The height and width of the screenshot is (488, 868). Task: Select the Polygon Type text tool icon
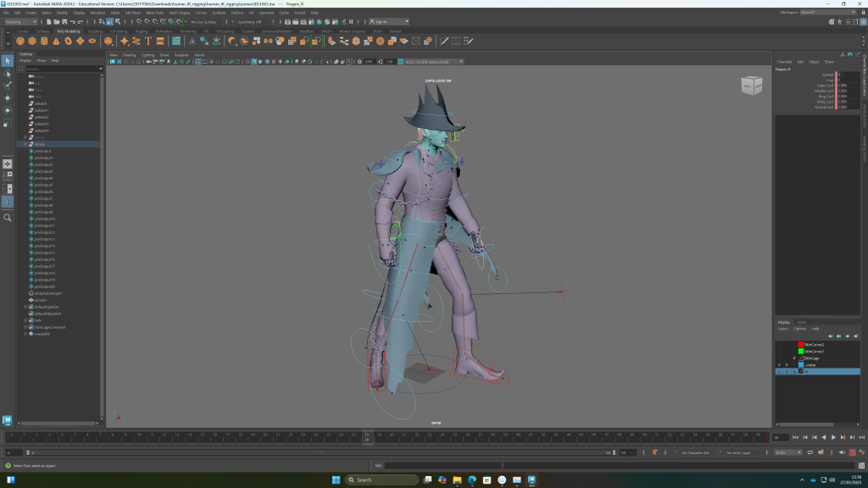click(x=148, y=41)
